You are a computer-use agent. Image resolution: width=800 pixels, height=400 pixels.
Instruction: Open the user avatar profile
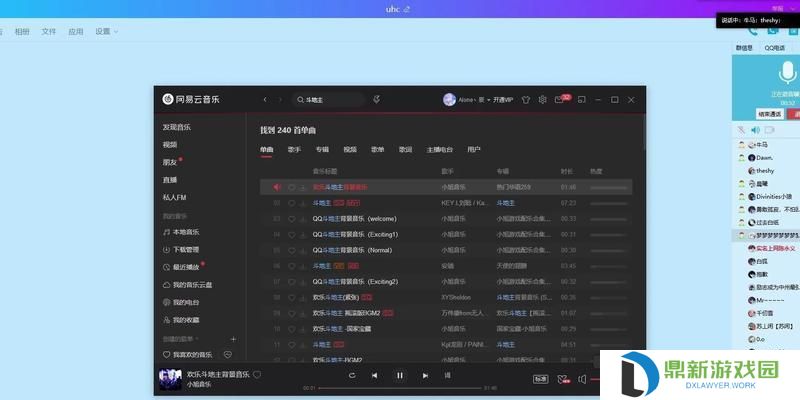point(449,100)
